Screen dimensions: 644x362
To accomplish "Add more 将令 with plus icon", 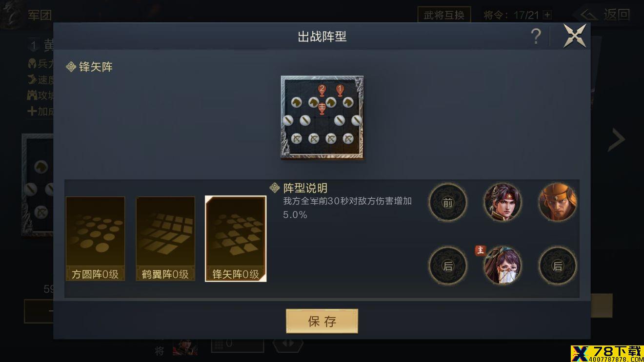I will point(547,15).
